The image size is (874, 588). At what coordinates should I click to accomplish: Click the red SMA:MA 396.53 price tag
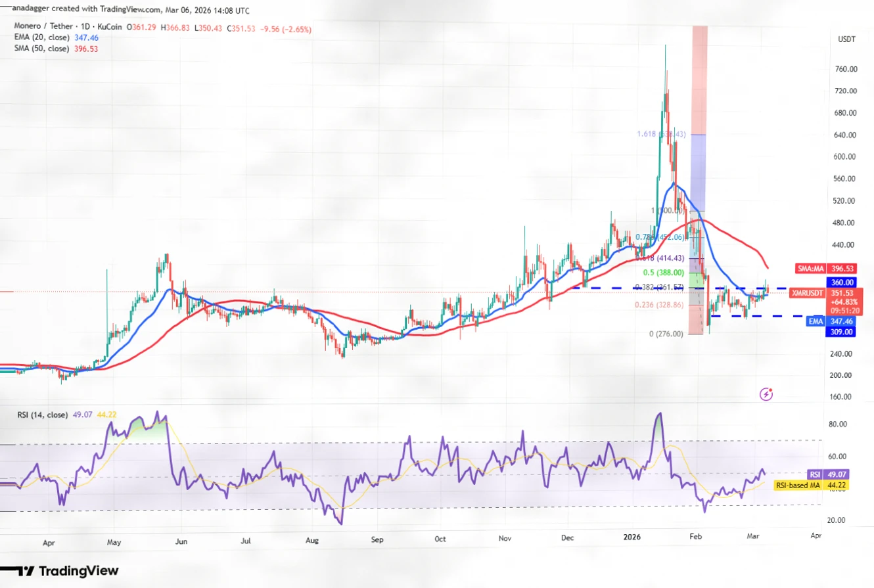pos(838,269)
